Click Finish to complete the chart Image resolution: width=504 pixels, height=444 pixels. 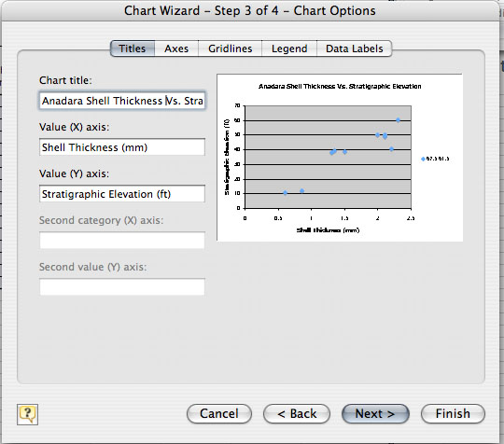[x=453, y=414]
